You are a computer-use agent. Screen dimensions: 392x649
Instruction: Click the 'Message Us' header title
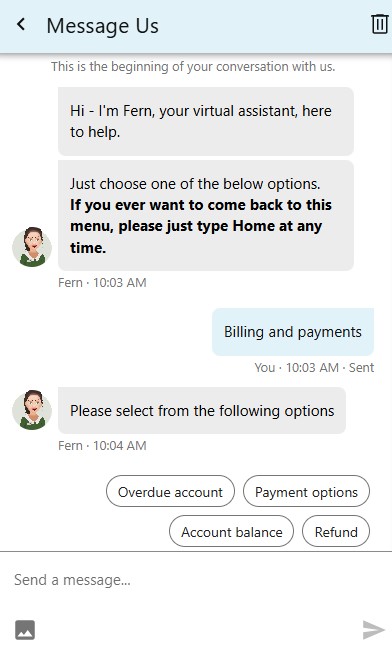103,26
